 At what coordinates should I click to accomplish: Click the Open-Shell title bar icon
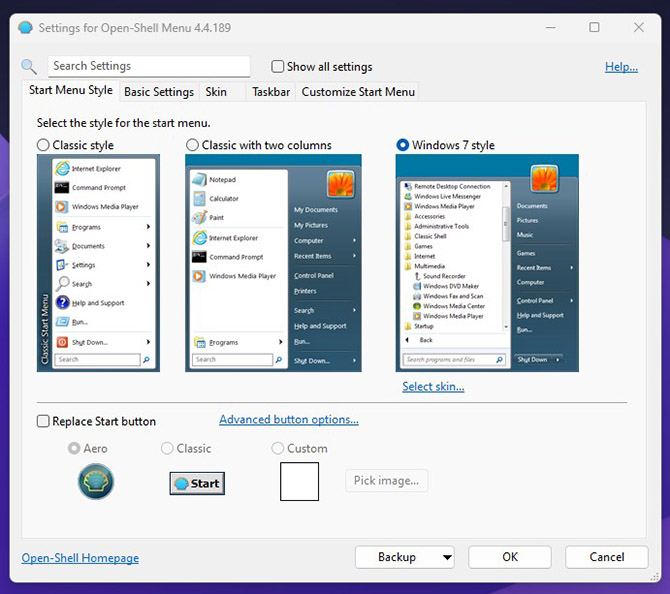tap(25, 28)
